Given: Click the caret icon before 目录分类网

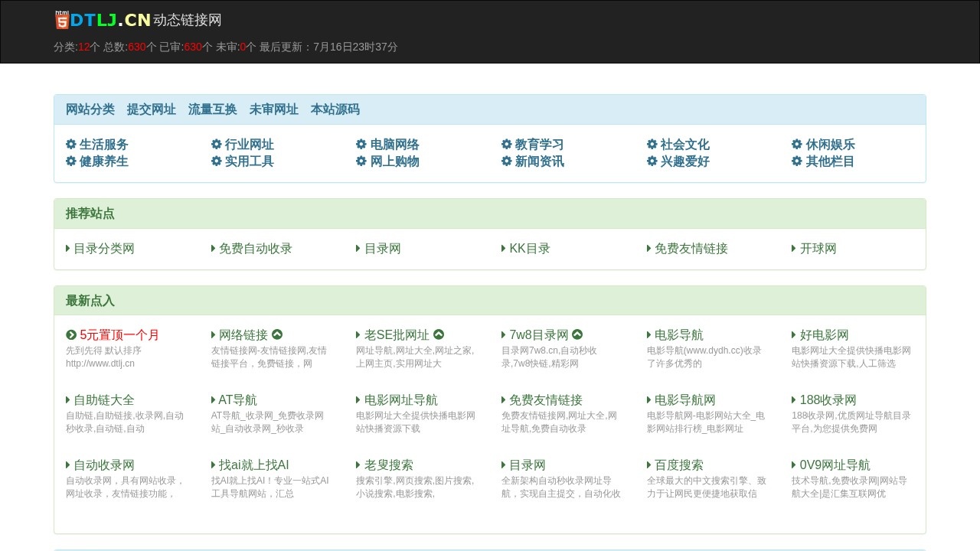Looking at the screenshot, I should 68,248.
